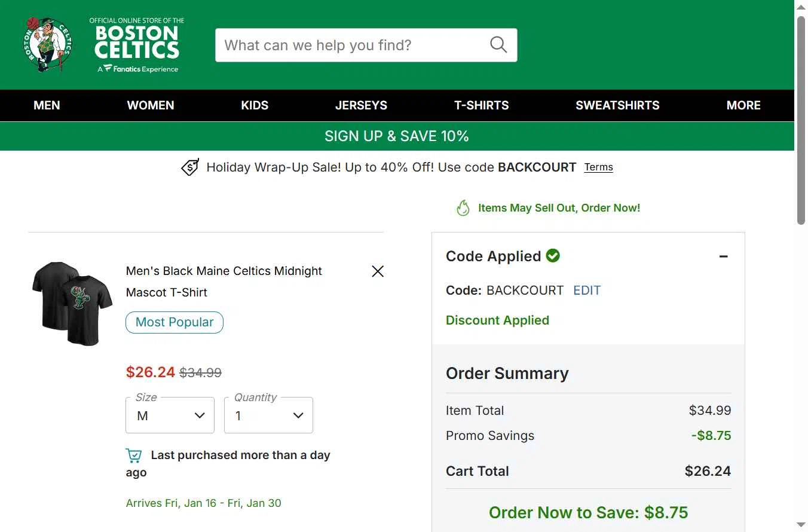Click the scrollbar down arrow
The image size is (808, 532).
(801, 525)
